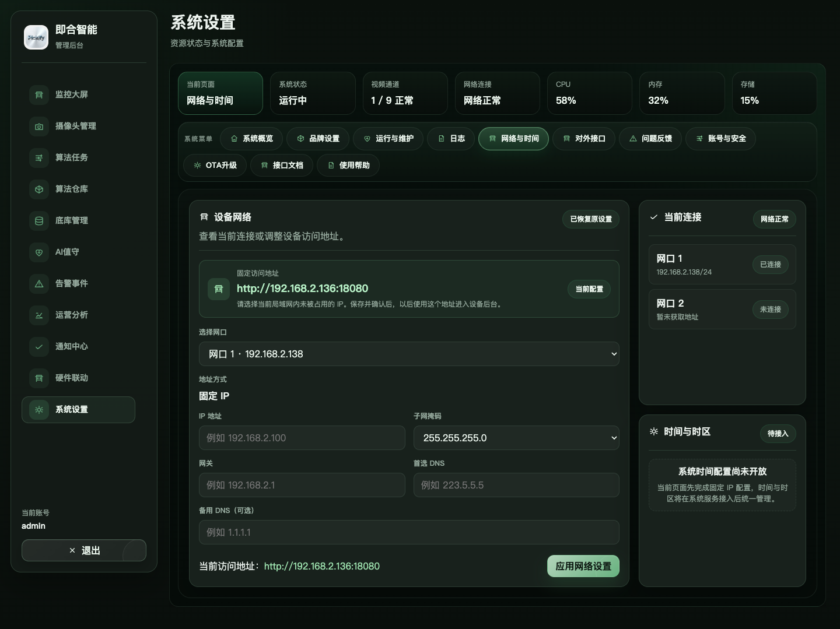The image size is (840, 629).
Task: Click the 网络与时间 active tab
Action: (x=513, y=139)
